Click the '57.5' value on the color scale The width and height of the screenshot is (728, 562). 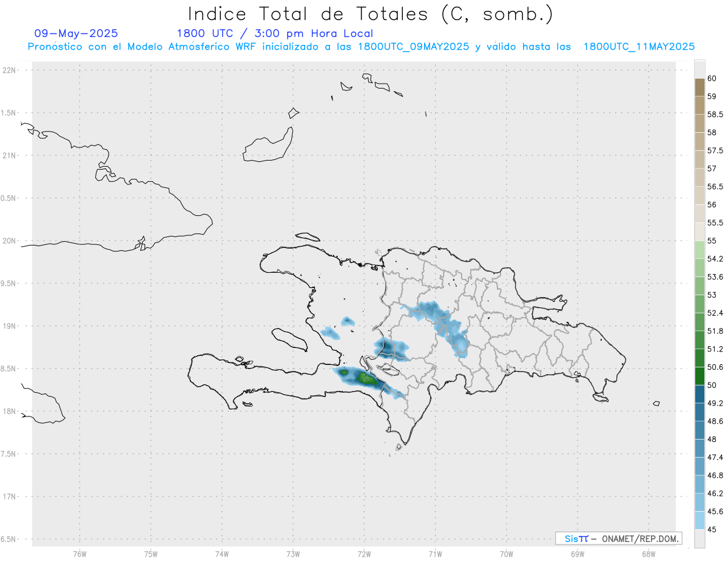(715, 150)
